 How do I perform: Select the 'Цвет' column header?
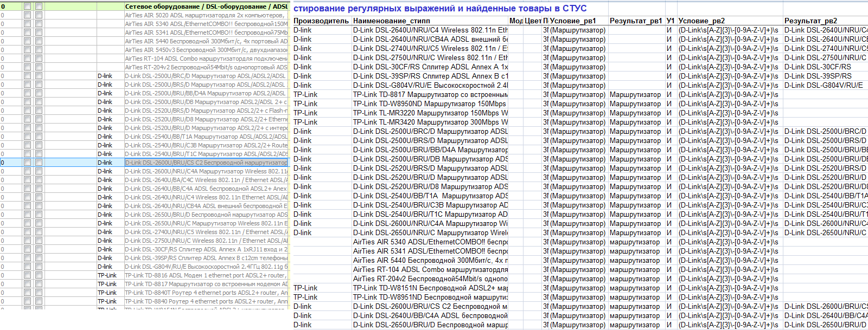point(533,21)
